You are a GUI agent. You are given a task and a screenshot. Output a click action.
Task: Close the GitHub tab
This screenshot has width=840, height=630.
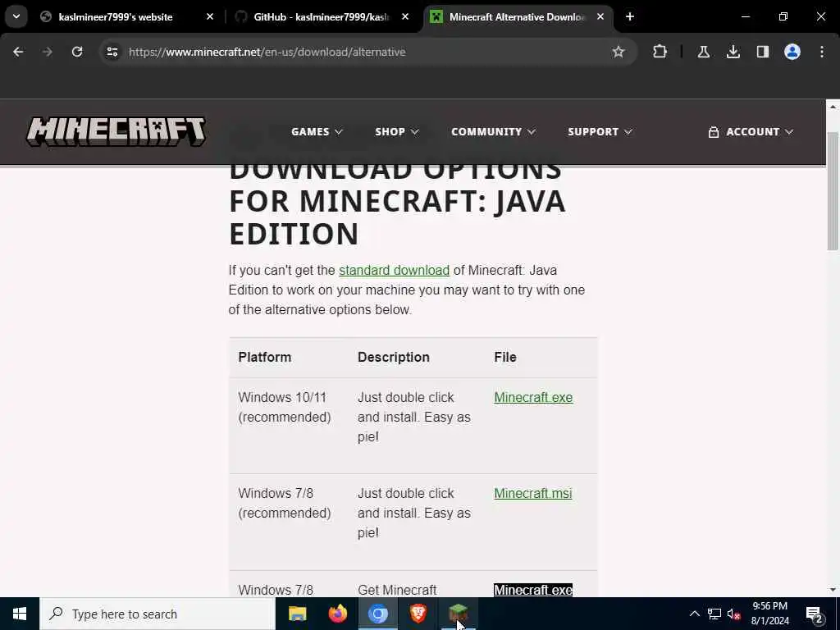click(405, 16)
